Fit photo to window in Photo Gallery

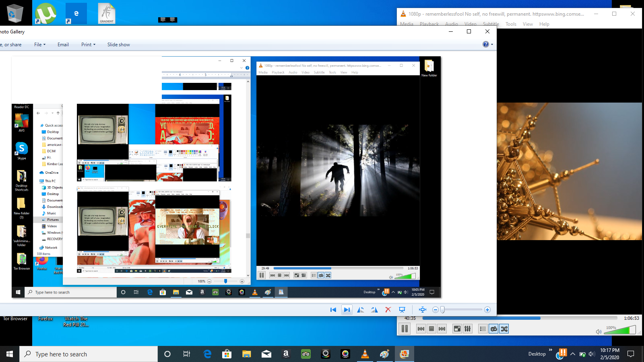422,310
